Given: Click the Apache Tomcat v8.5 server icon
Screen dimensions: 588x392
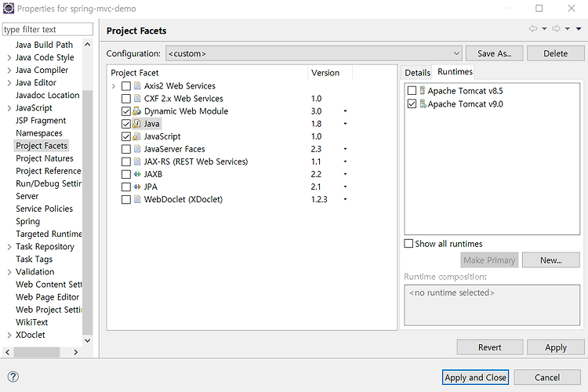Looking at the screenshot, I should click(x=423, y=90).
